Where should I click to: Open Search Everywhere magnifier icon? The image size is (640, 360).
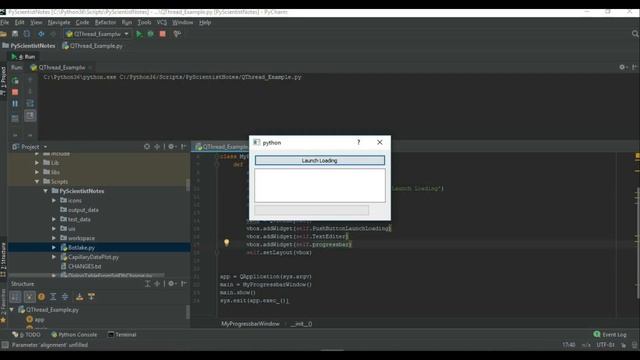tap(635, 34)
